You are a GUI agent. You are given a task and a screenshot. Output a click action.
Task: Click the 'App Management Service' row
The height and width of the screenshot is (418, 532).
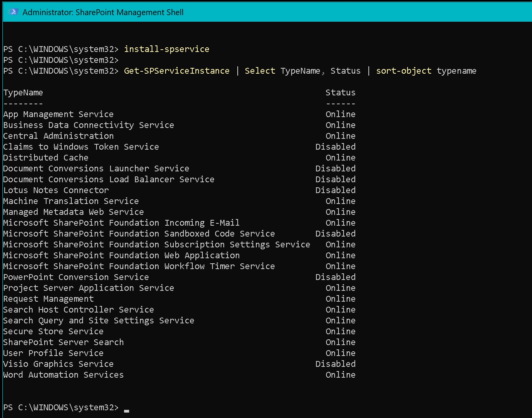tap(180, 114)
